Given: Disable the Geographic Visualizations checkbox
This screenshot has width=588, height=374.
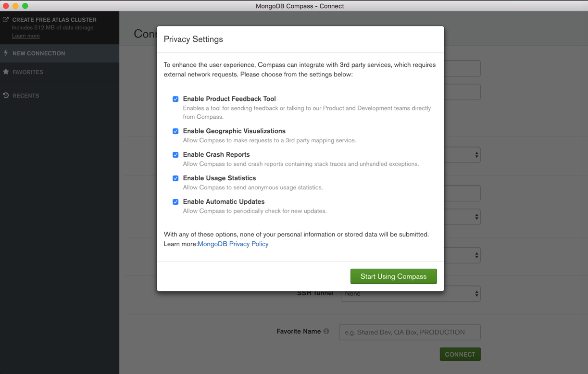Looking at the screenshot, I should point(175,131).
